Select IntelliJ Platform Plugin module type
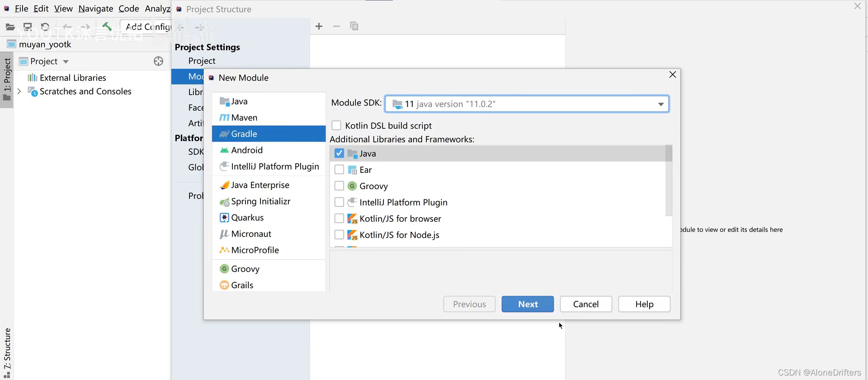Viewport: 868px width, 380px height. point(269,166)
